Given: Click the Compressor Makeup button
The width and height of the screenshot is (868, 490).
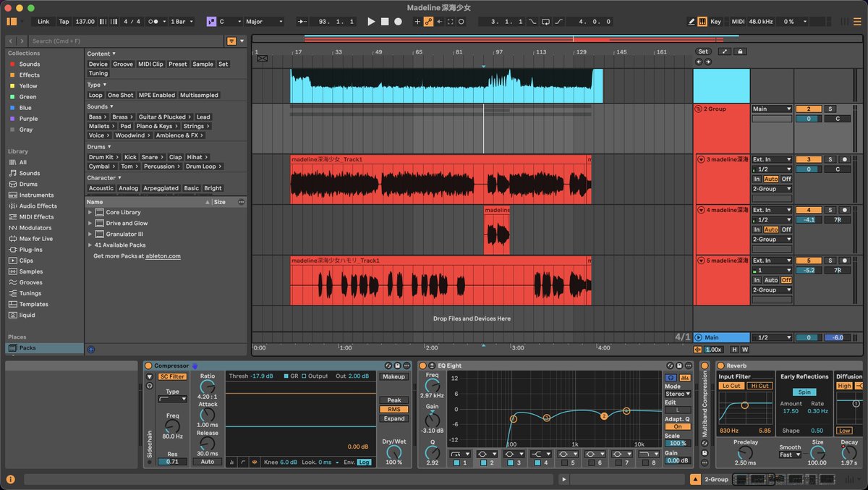Looking at the screenshot, I should [394, 376].
